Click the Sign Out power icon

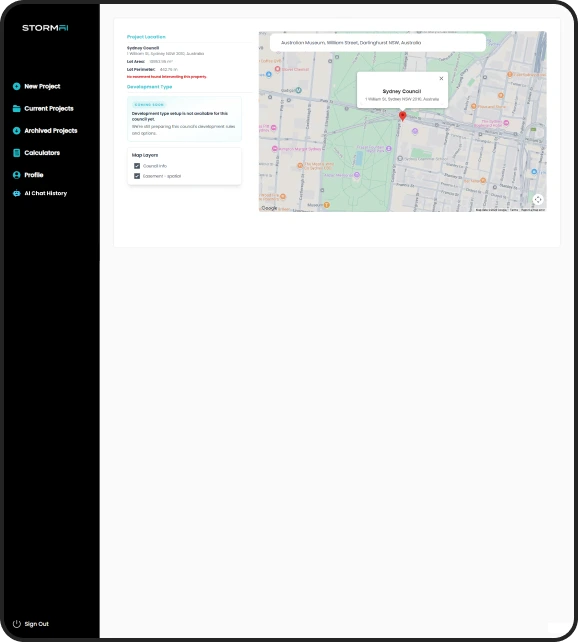[x=16, y=624]
